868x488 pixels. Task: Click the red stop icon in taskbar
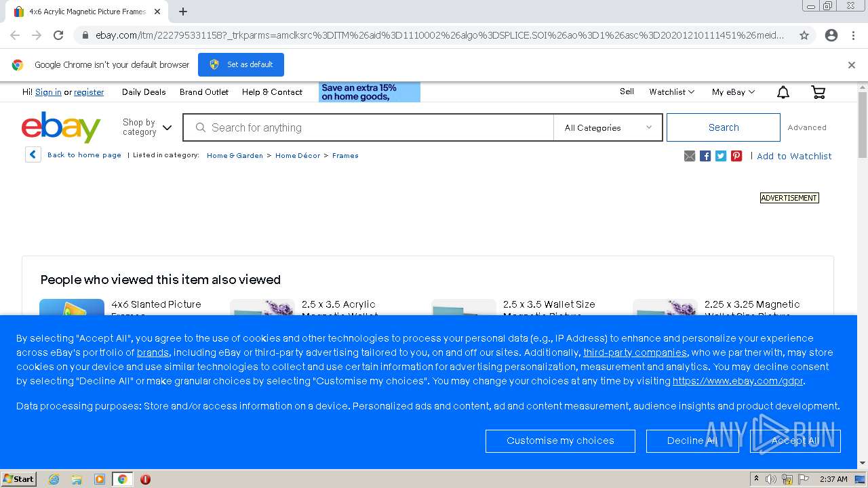(145, 479)
